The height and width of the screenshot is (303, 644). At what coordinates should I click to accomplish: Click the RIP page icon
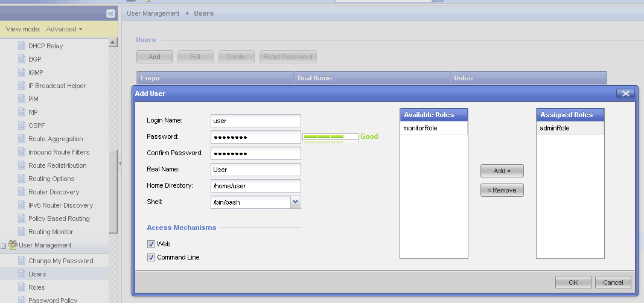(x=22, y=112)
